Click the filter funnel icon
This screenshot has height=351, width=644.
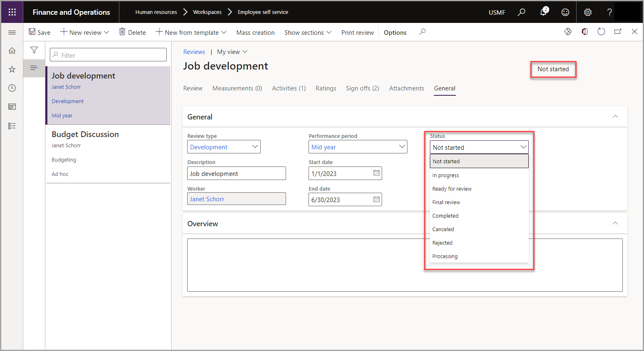[34, 50]
